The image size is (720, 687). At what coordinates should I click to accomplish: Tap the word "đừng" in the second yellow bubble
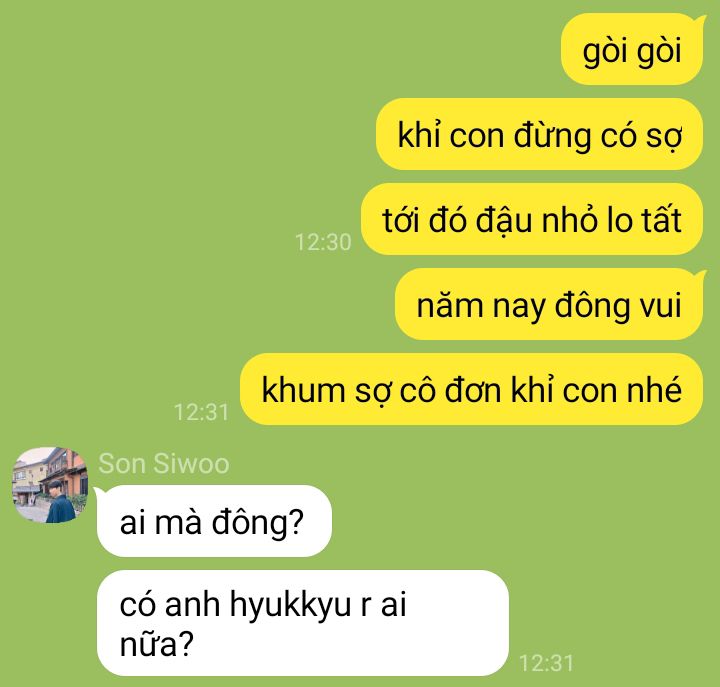(552, 136)
